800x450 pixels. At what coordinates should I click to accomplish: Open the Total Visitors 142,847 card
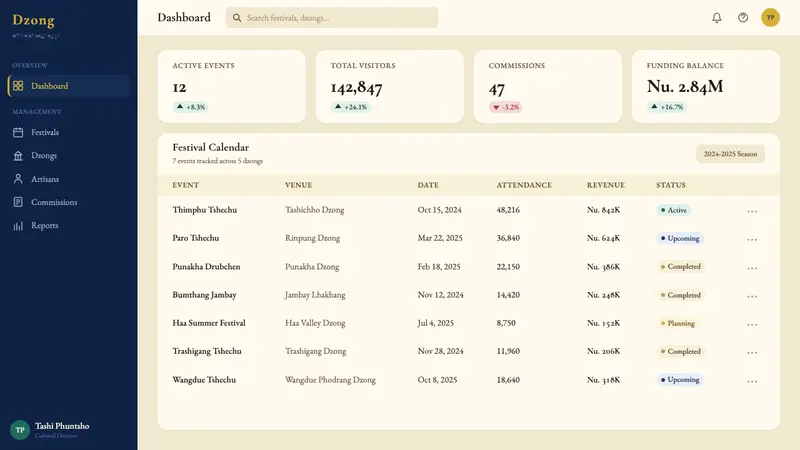coord(390,86)
